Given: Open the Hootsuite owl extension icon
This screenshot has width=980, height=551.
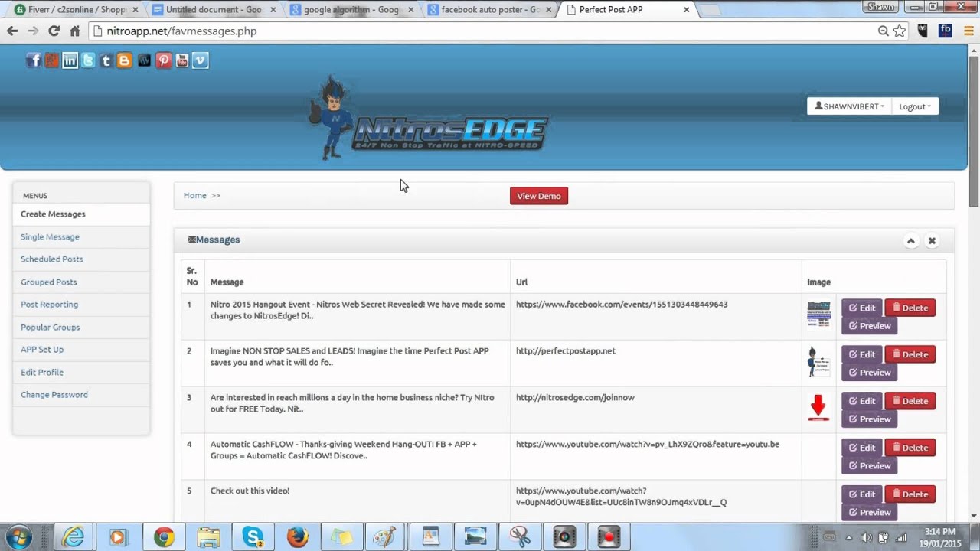Looking at the screenshot, I should point(923,31).
